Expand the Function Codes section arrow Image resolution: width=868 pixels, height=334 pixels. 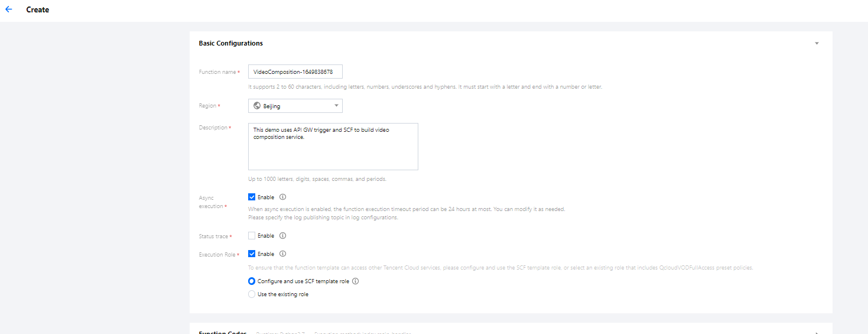tap(817, 332)
